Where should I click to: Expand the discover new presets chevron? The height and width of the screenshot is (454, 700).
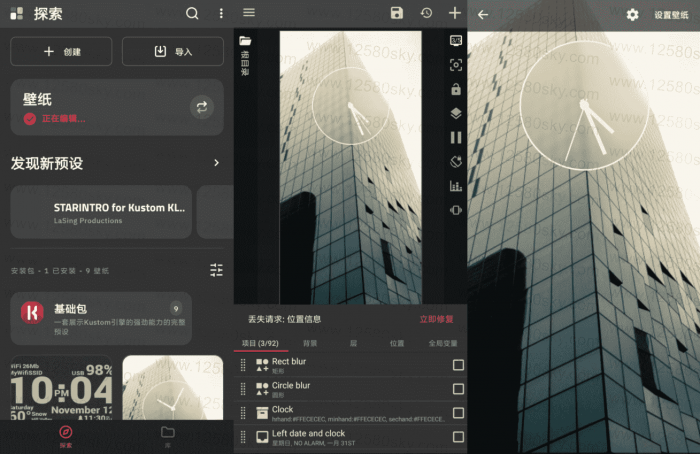point(216,163)
